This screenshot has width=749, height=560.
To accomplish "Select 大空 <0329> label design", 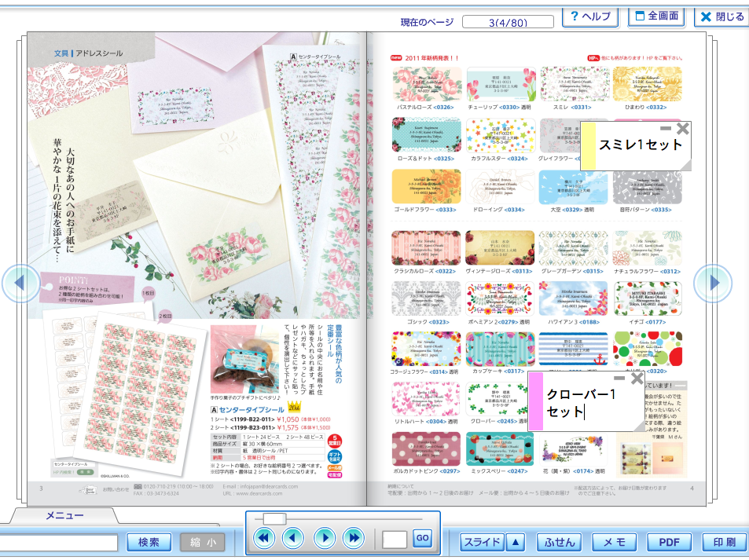I will (x=574, y=187).
